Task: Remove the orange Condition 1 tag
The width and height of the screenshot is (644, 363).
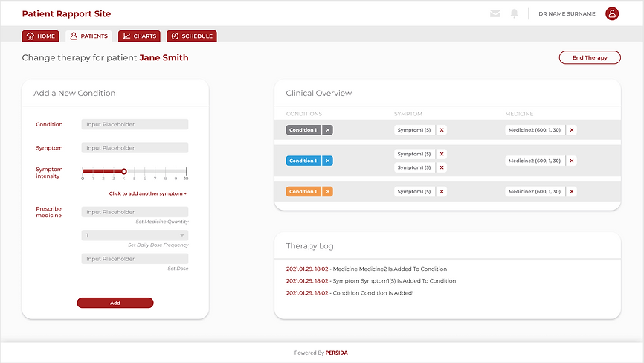Action: click(x=328, y=192)
